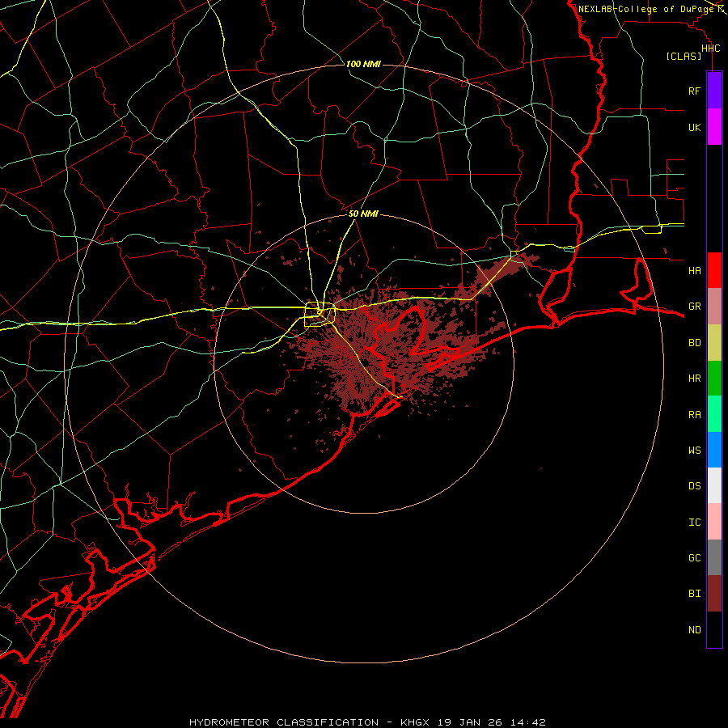Click the "BD" legend label

click(694, 343)
